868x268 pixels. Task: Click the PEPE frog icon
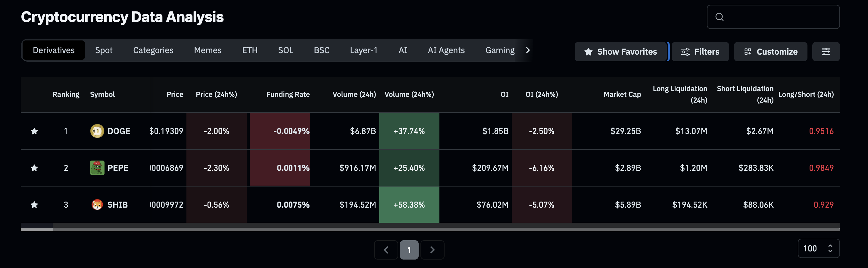(97, 168)
